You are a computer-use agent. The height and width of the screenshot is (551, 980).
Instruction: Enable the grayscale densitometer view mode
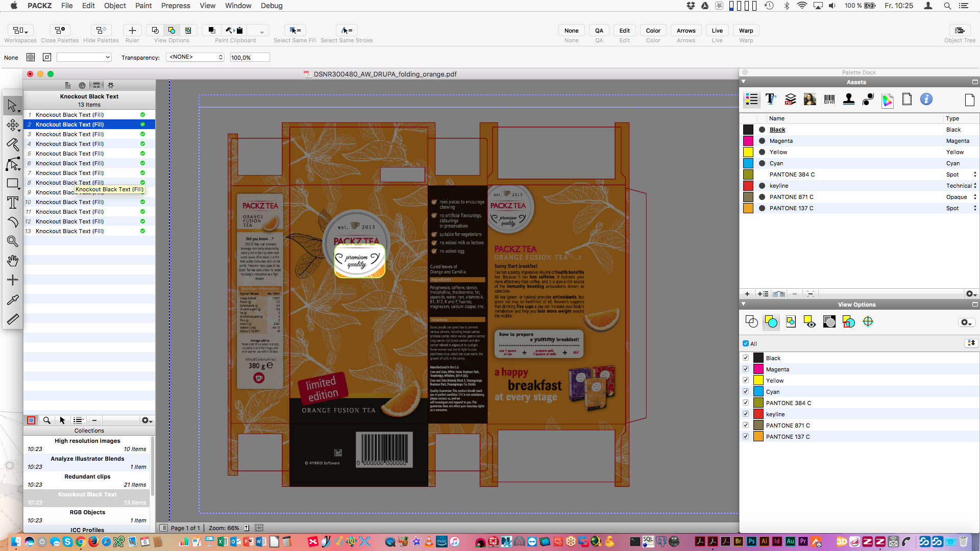point(829,321)
